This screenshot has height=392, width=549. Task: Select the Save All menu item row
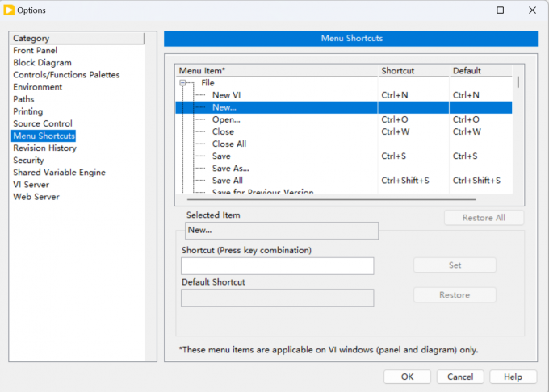pos(344,181)
